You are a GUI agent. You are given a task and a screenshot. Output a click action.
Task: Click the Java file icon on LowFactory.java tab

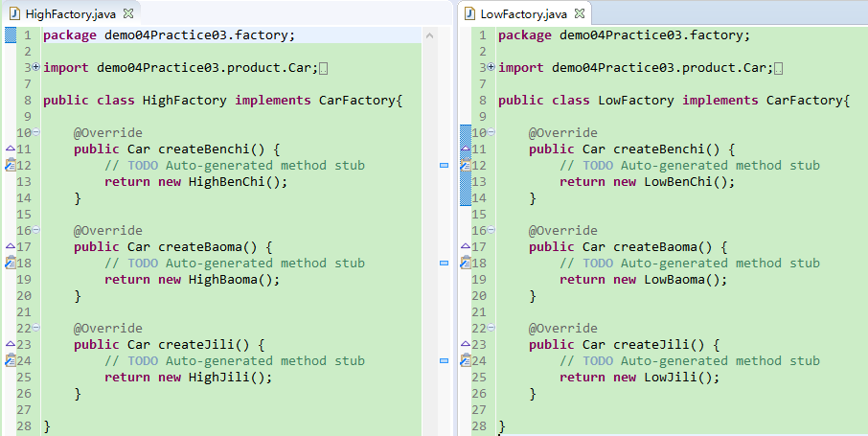point(470,13)
